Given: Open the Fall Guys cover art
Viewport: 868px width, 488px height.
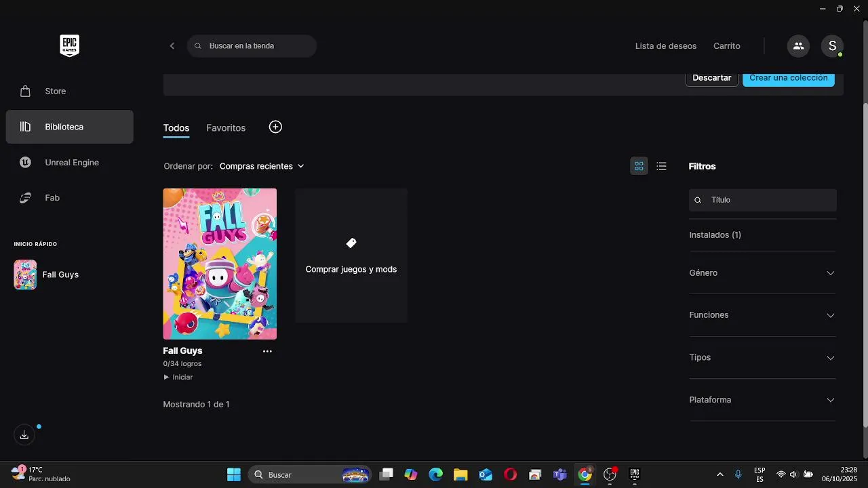Looking at the screenshot, I should [x=220, y=264].
